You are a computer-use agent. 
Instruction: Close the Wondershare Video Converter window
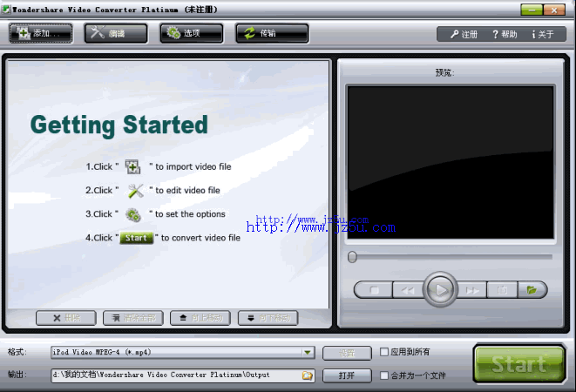[x=554, y=10]
